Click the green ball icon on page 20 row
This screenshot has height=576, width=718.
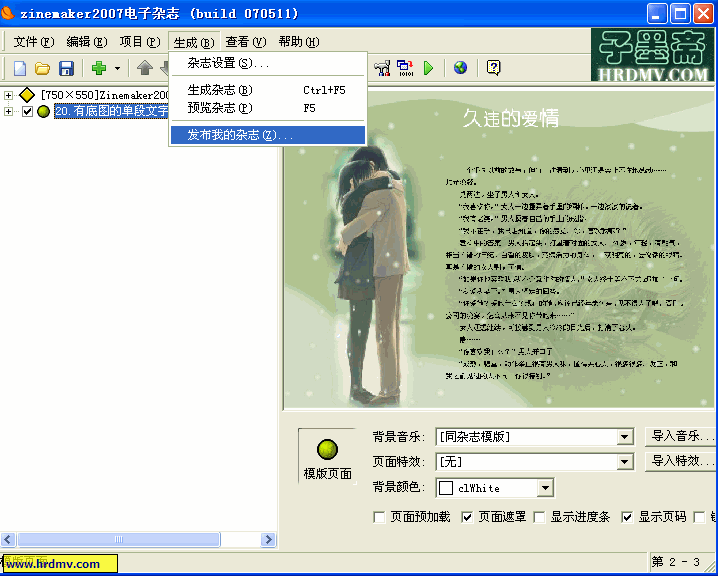pos(44,111)
